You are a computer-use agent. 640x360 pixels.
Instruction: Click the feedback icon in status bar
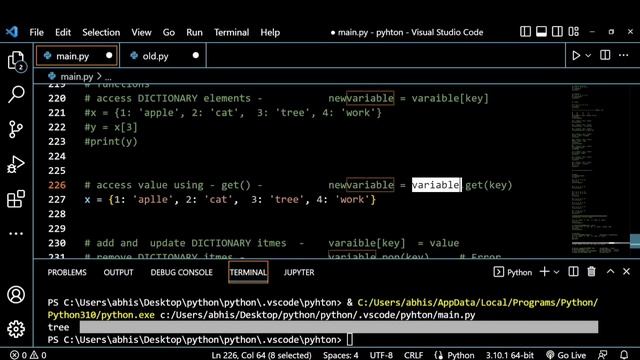[x=602, y=355]
